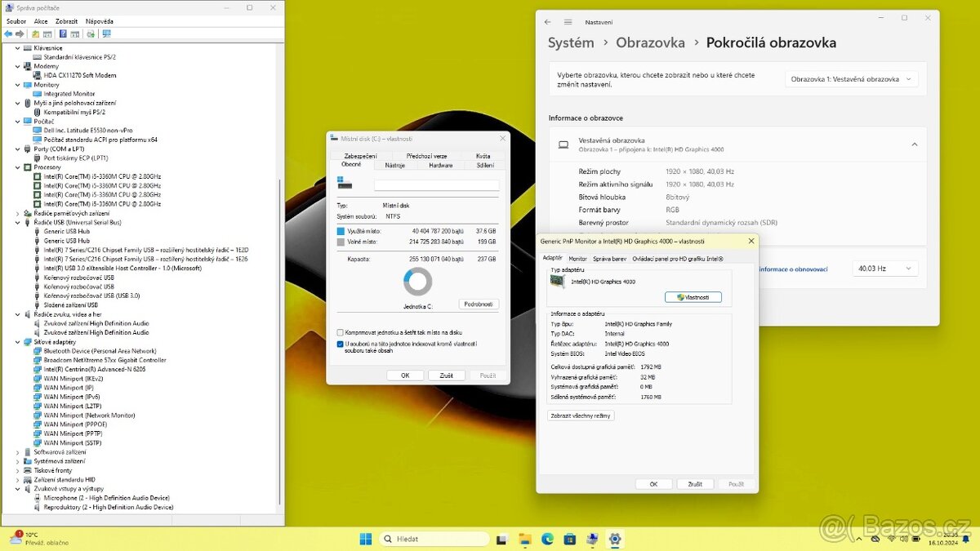Uncheck the file indexing checkbox
Screen dimensions: 980x551
(x=341, y=344)
